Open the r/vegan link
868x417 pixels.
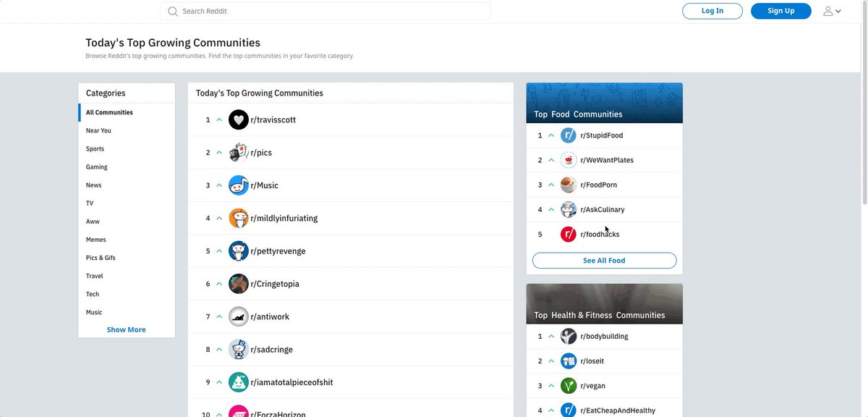click(593, 386)
